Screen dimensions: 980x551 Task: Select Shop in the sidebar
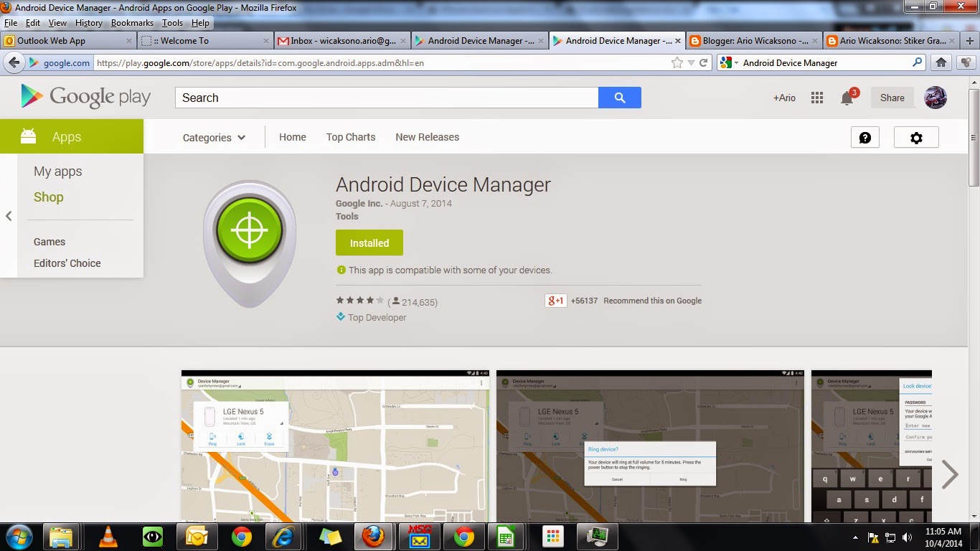click(49, 197)
